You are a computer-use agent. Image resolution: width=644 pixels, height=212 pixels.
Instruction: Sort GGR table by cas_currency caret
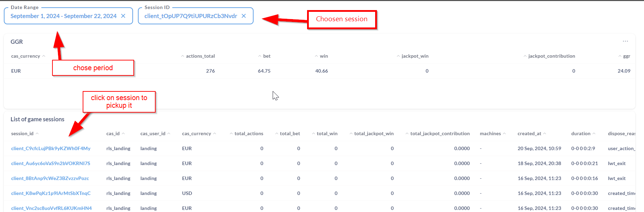(x=44, y=56)
